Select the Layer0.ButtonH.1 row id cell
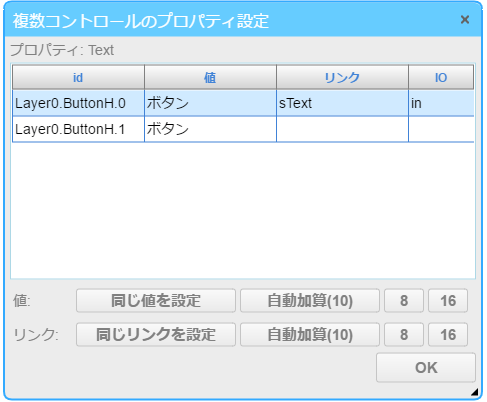Viewport: 487px width, 402px height. point(78,129)
